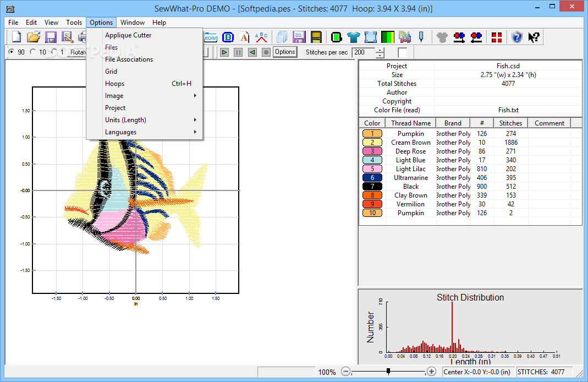588x382 pixels.
Task: Select the blue needle pen tool
Action: pos(421,37)
